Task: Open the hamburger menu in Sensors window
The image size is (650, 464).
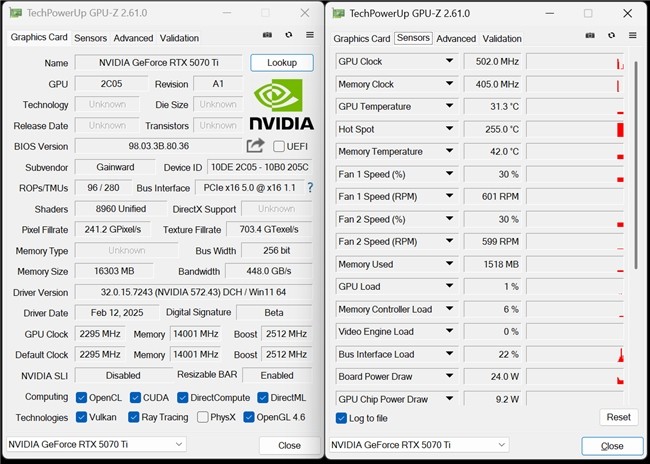Action: coord(633,35)
